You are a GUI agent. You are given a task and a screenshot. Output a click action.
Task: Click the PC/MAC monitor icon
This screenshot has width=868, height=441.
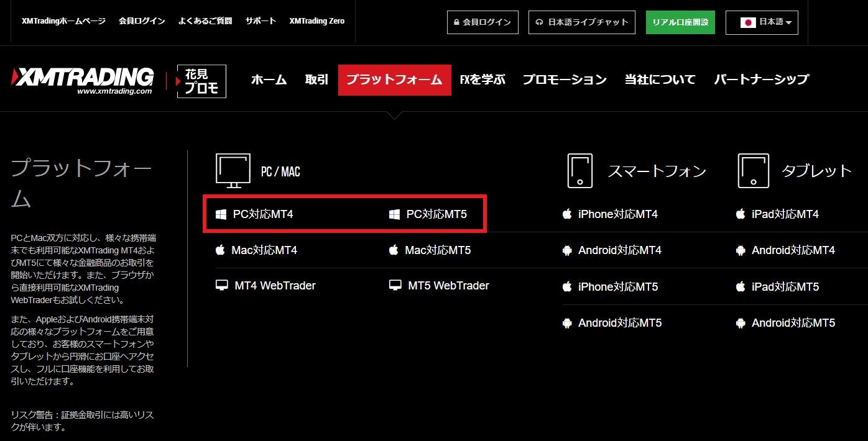233,171
